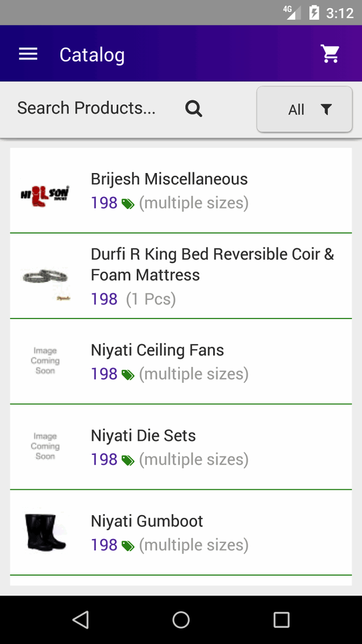This screenshot has width=362, height=644.
Task: Open the Android recent apps view
Action: [282, 620]
